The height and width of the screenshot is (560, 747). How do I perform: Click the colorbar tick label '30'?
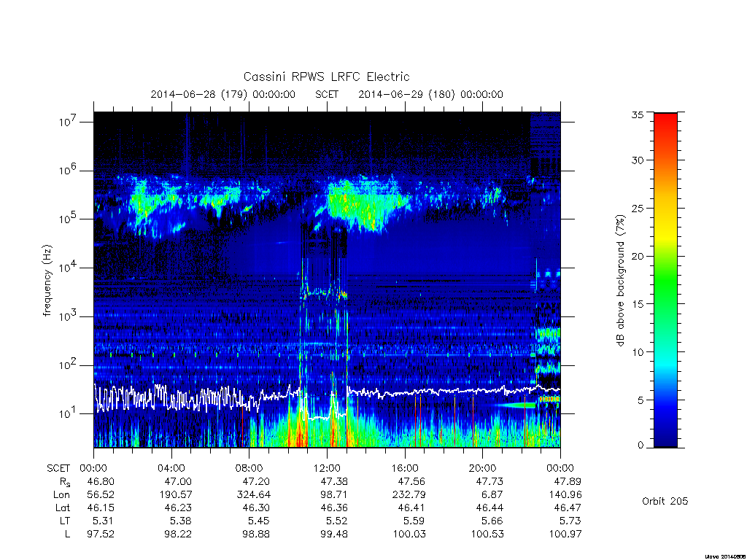638,160
